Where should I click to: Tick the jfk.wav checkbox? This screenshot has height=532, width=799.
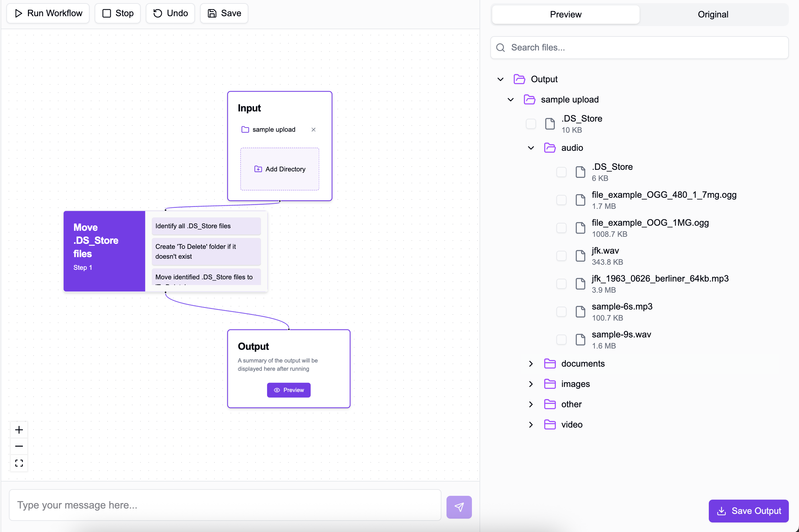561,256
